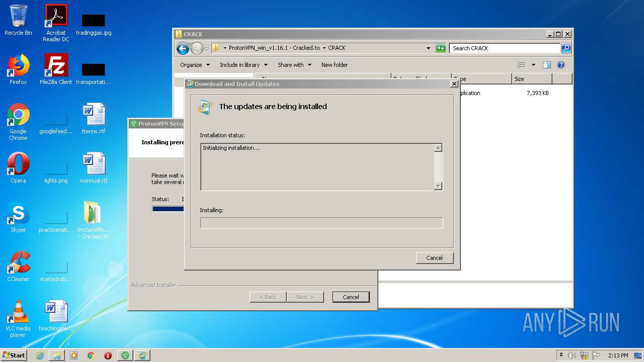This screenshot has height=362, width=644.
Task: Open Share with menu
Action: tap(294, 65)
